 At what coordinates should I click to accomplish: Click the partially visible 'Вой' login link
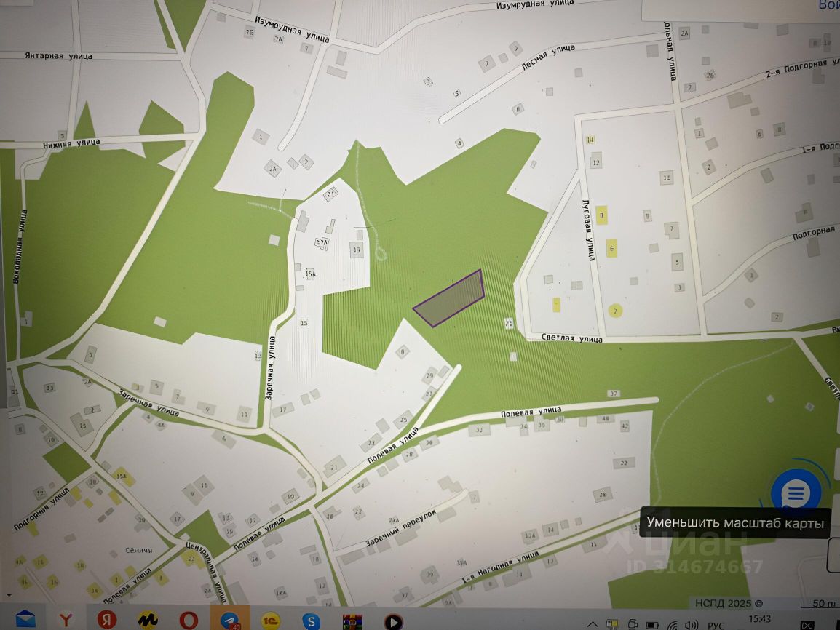(x=829, y=5)
